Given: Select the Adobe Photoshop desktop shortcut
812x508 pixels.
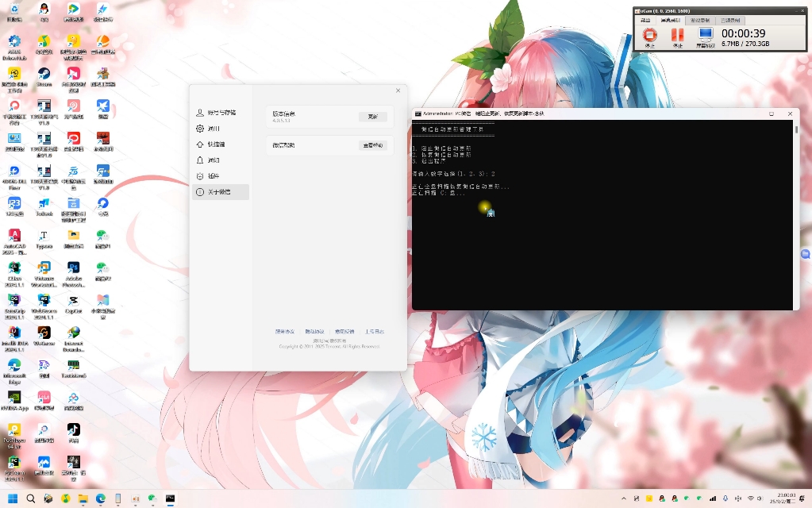Looking at the screenshot, I should (x=74, y=275).
